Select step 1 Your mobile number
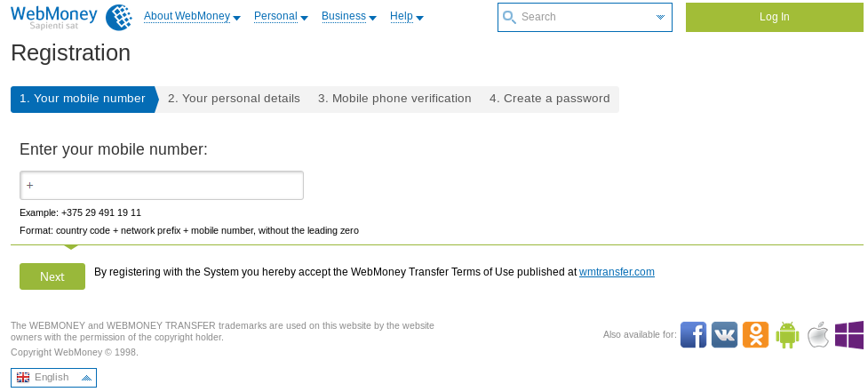 (x=83, y=99)
